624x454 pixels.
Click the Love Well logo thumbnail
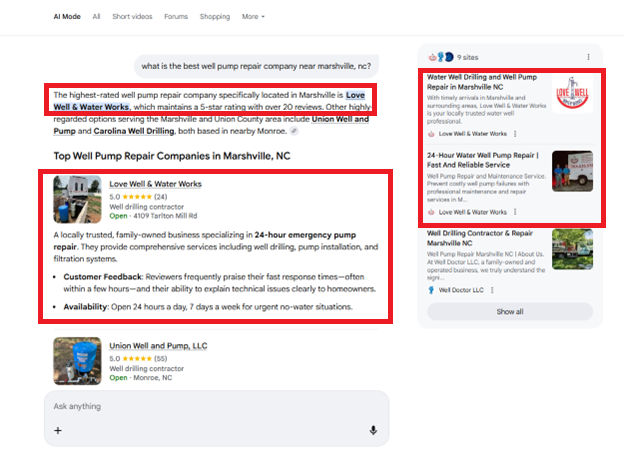pos(572,93)
